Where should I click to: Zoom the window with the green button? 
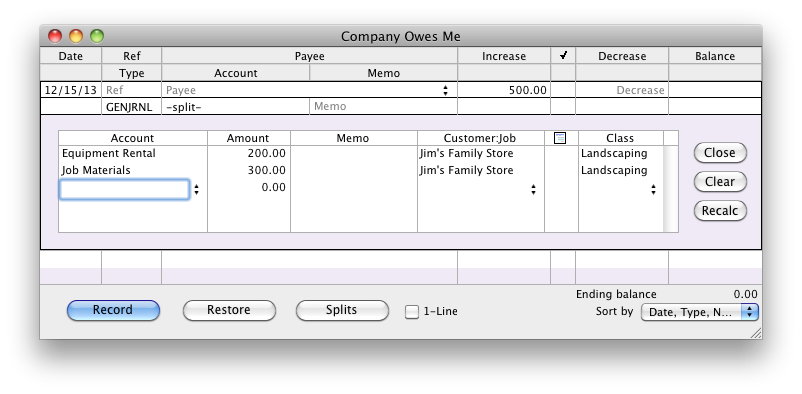(97, 36)
